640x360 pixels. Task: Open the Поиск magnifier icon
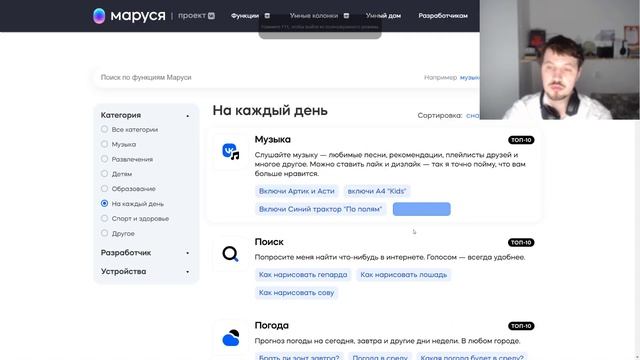point(231,254)
